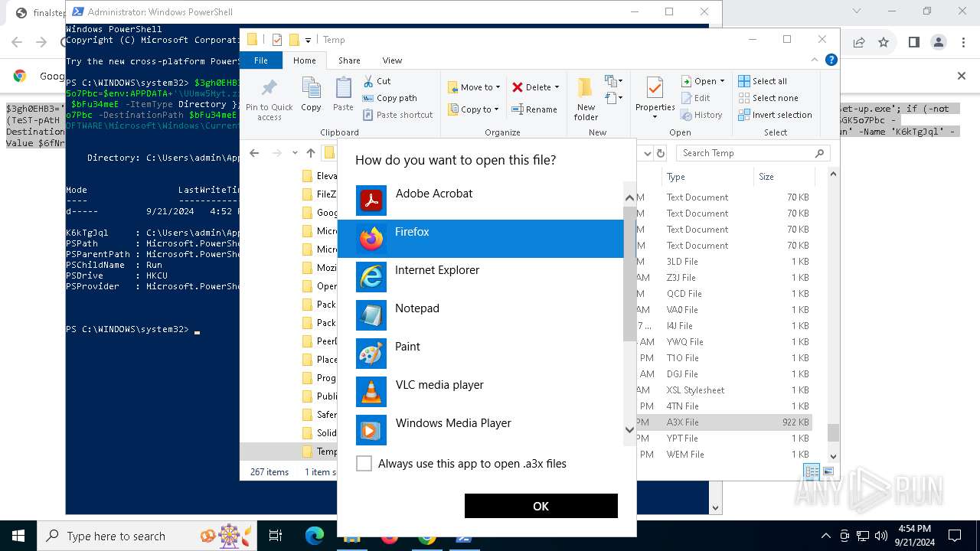This screenshot has width=980, height=551.
Task: Open the notification center
Action: click(x=955, y=536)
